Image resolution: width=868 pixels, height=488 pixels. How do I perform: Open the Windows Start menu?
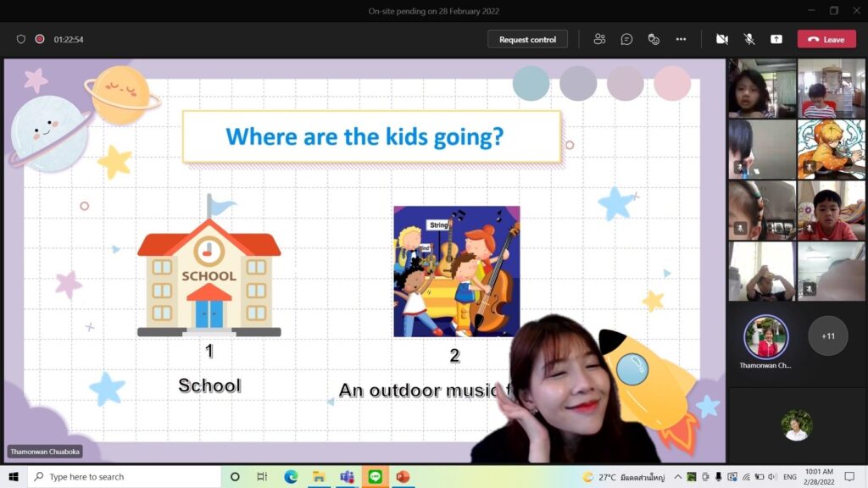click(x=14, y=477)
